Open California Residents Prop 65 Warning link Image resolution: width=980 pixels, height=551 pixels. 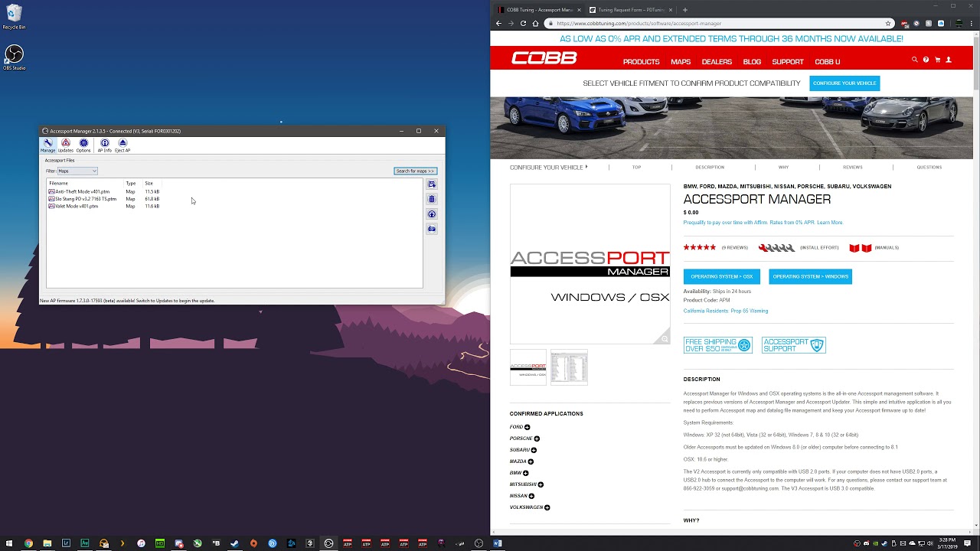coord(726,311)
